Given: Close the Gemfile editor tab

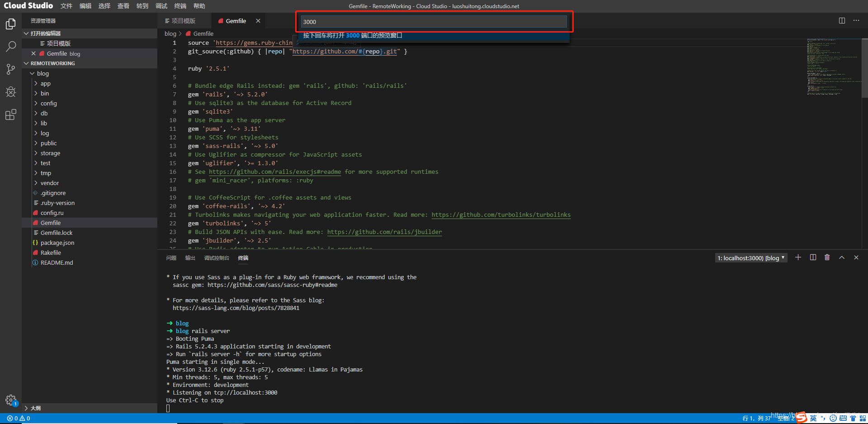Looking at the screenshot, I should [258, 21].
